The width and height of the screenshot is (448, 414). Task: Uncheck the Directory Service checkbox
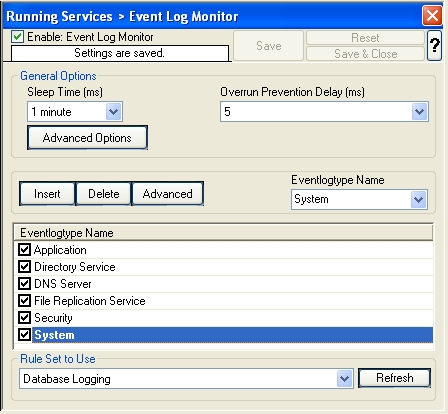coord(24,267)
